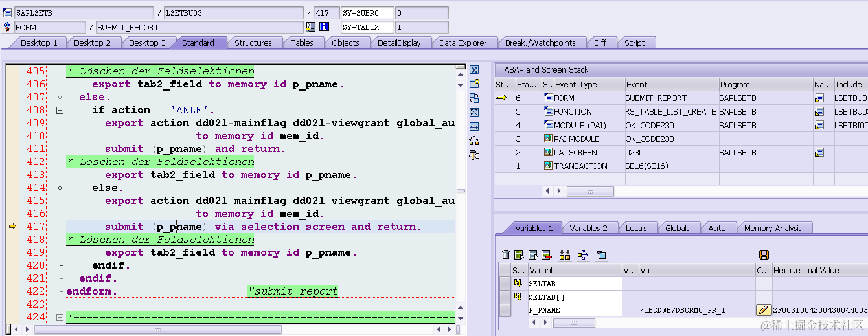The image size is (868, 336).
Task: Click navigate icon in RS_TABLE_LIST_CREATE row
Action: pos(819,111)
